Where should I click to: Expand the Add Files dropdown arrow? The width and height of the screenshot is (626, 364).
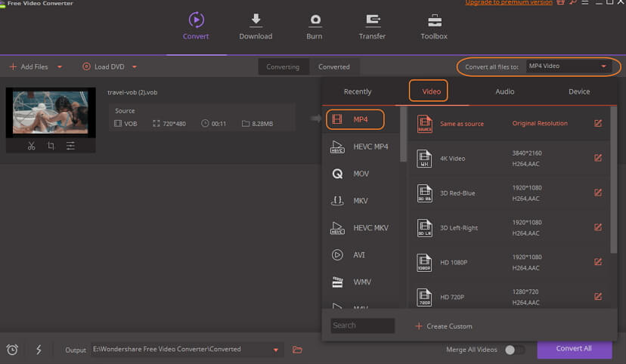click(60, 67)
